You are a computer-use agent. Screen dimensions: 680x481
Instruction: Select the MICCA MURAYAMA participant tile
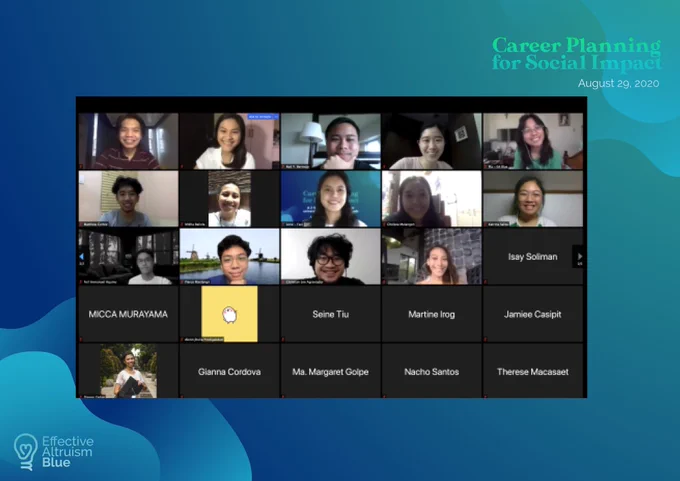click(x=128, y=314)
